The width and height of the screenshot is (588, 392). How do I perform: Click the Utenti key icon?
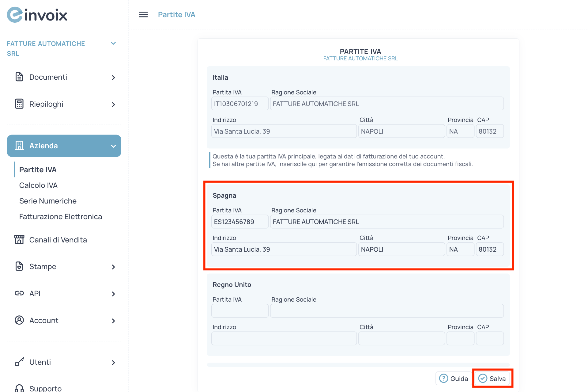tap(19, 362)
